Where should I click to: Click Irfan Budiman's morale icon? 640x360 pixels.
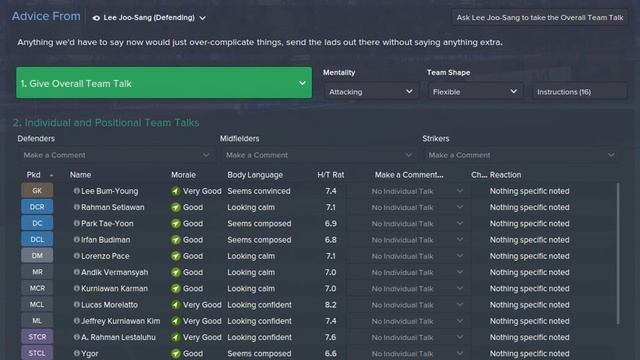[176, 240]
